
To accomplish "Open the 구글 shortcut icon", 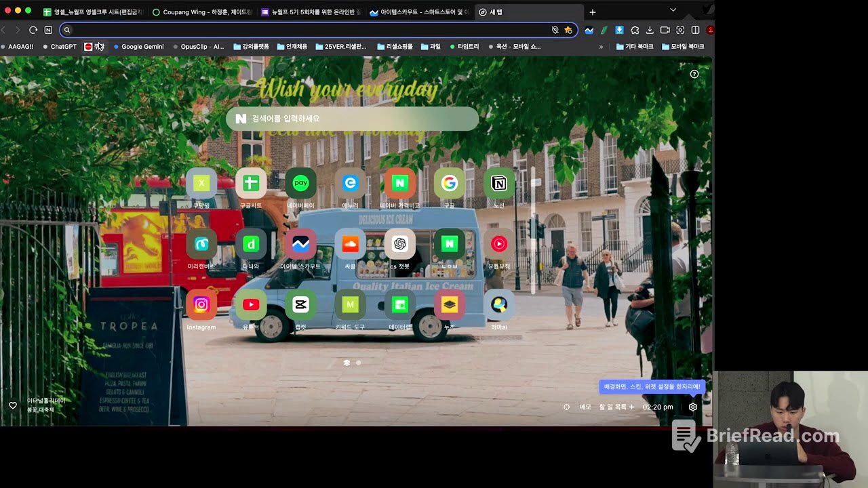I will pos(449,183).
